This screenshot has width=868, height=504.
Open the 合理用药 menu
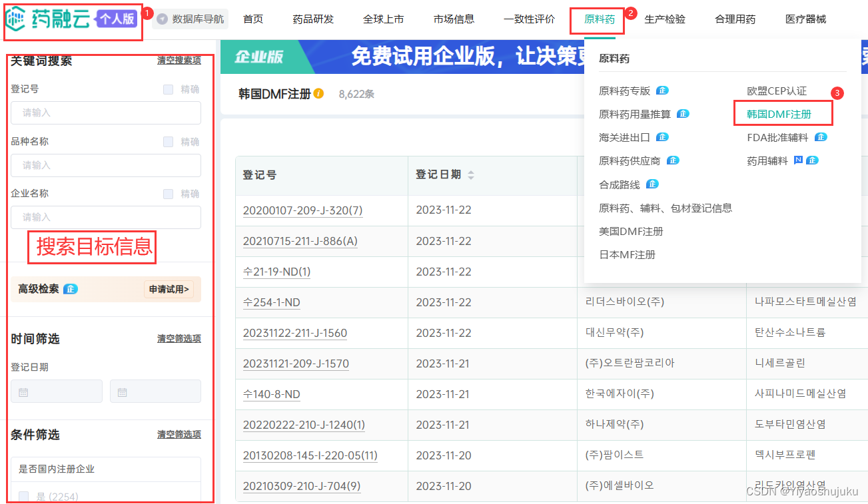pos(735,19)
